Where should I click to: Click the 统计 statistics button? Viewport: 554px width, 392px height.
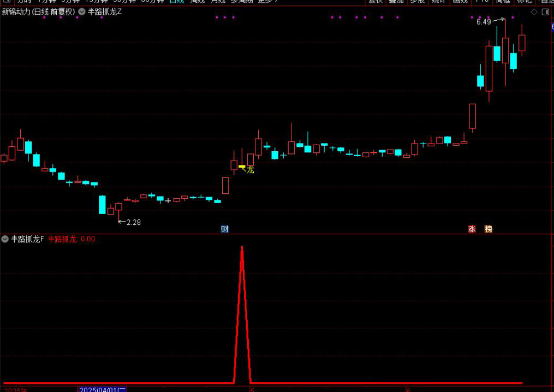point(438,2)
